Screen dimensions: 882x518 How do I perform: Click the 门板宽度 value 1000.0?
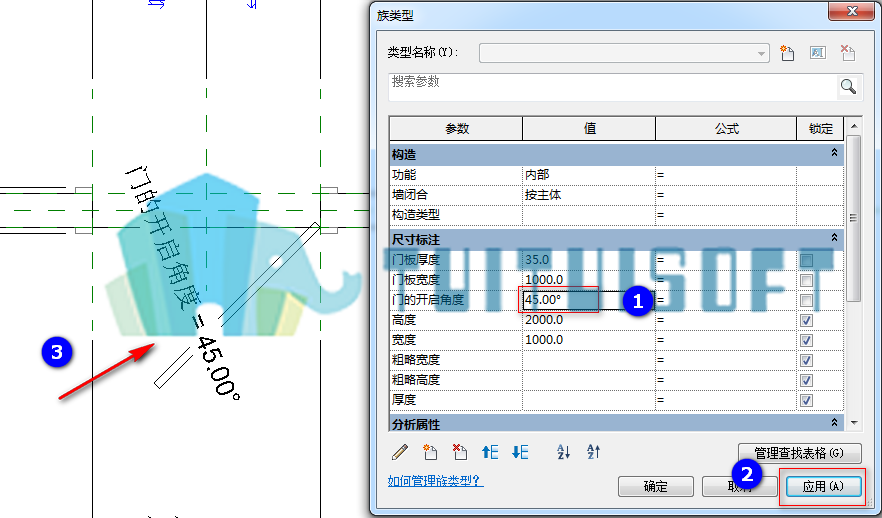(x=589, y=280)
